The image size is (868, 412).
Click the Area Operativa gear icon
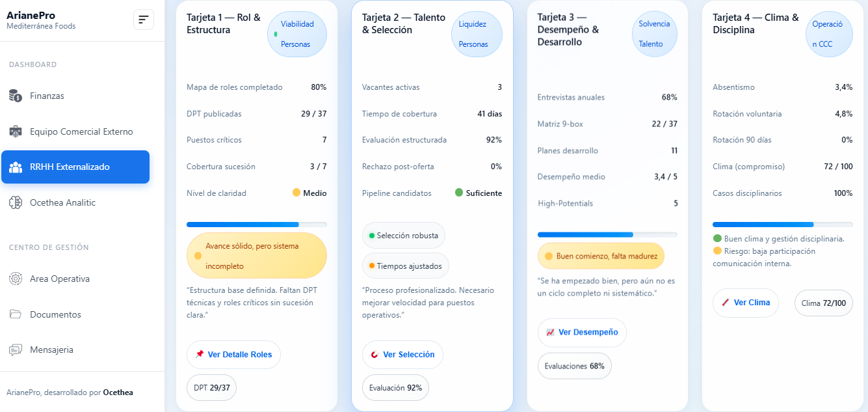(16, 279)
